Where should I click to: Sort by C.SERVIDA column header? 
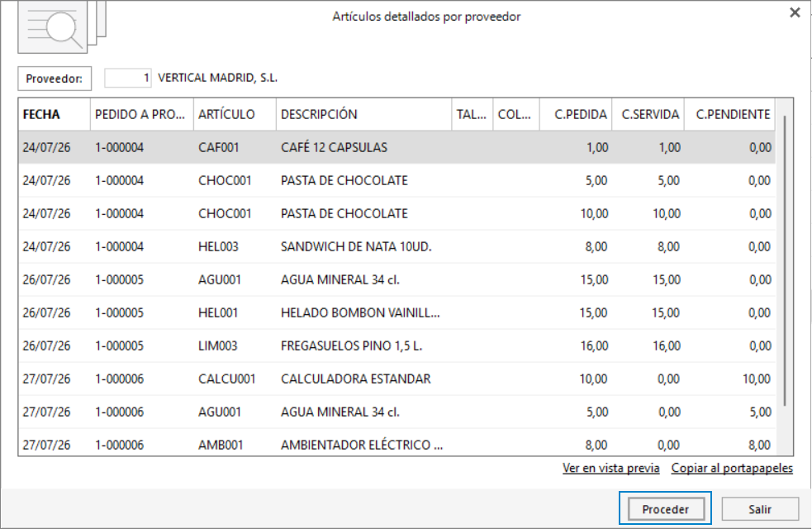click(648, 115)
